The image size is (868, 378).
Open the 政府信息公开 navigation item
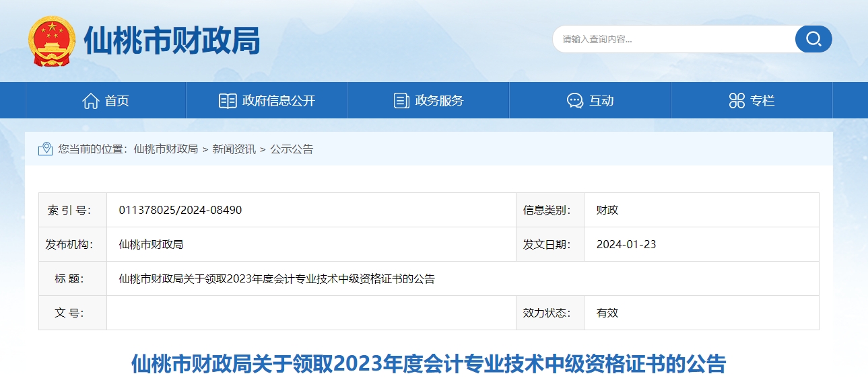point(278,101)
